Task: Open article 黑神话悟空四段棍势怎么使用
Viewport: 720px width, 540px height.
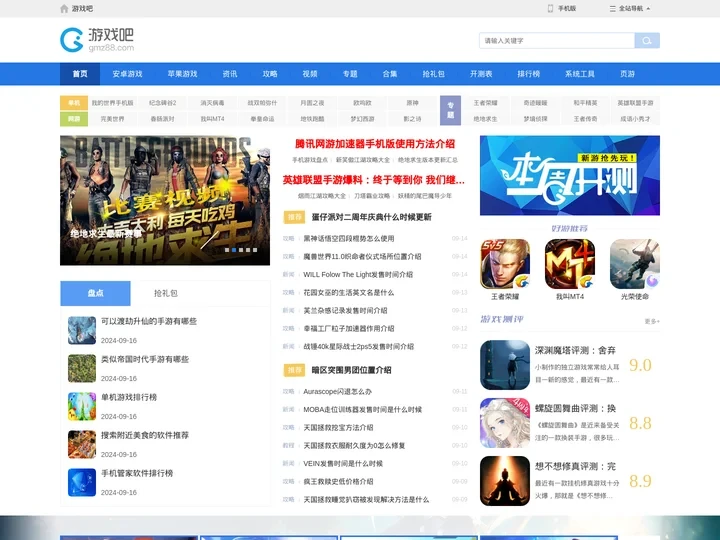Action: point(349,238)
